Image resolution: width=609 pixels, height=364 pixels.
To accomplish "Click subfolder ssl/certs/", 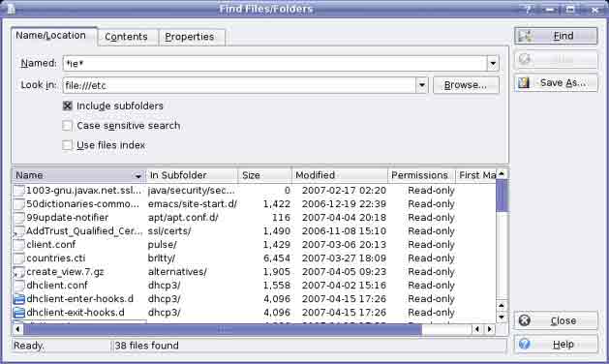I will pyautogui.click(x=169, y=231).
